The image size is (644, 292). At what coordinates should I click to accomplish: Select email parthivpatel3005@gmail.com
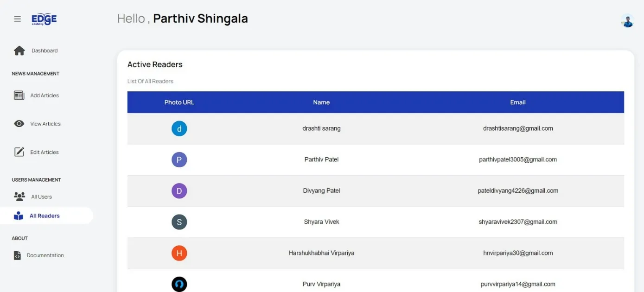point(518,159)
